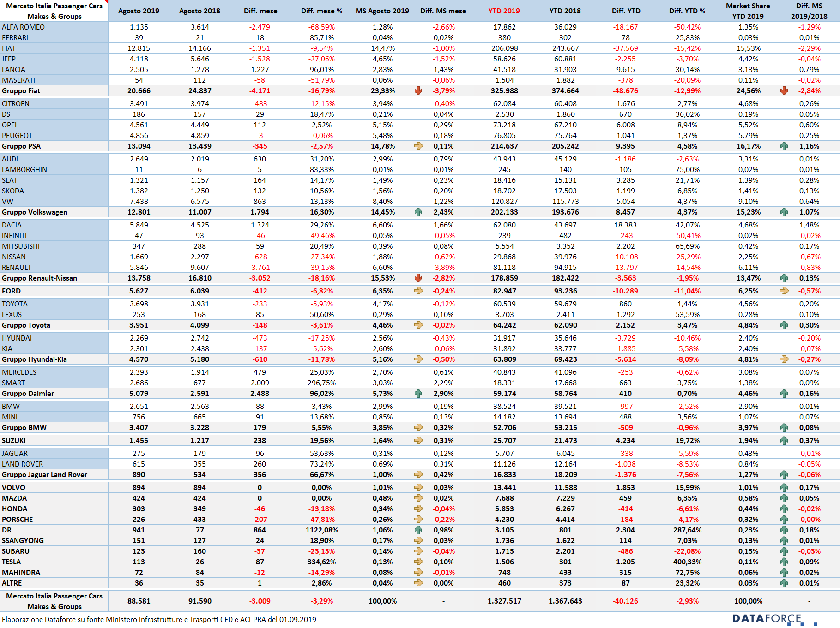Select the "Diff. mese %" column header

tap(321, 11)
